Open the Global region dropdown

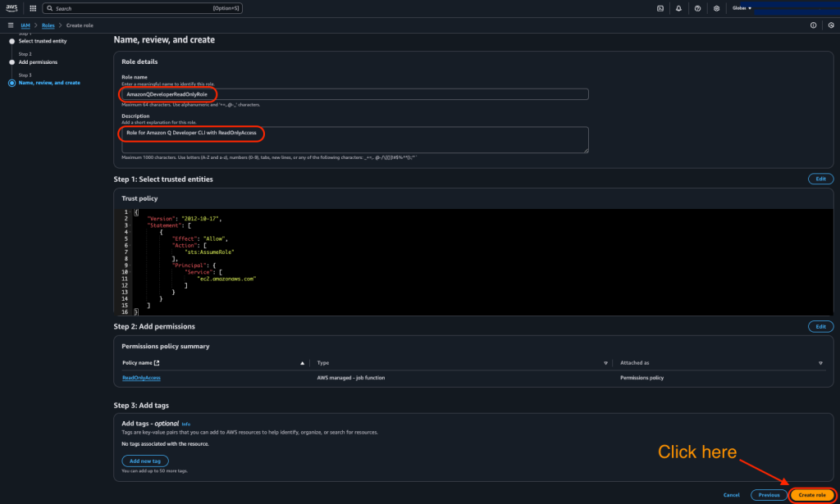point(742,8)
